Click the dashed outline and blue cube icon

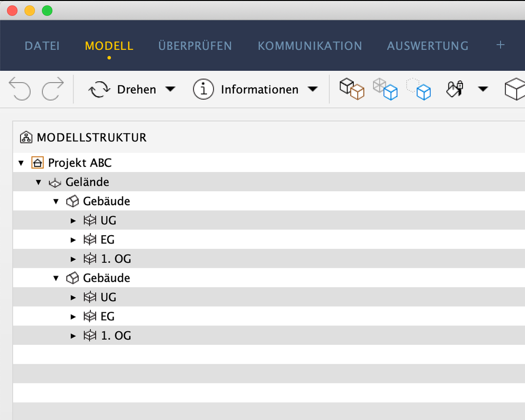coord(419,89)
